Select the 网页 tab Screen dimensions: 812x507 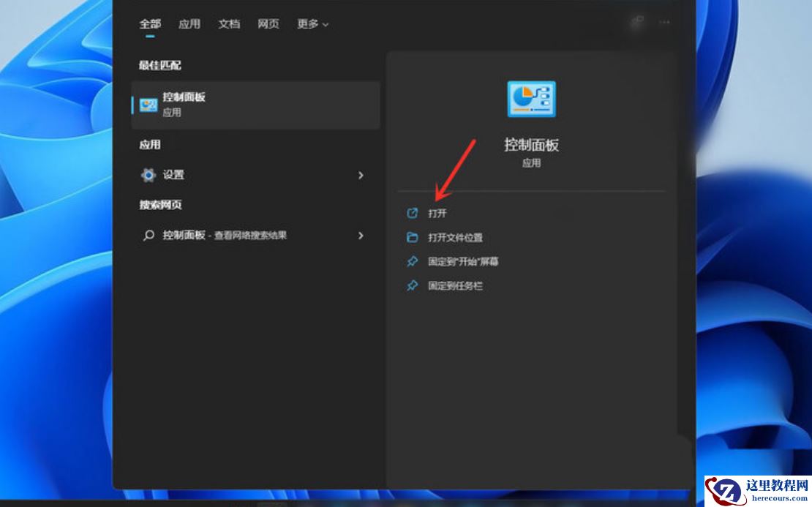coord(268,23)
